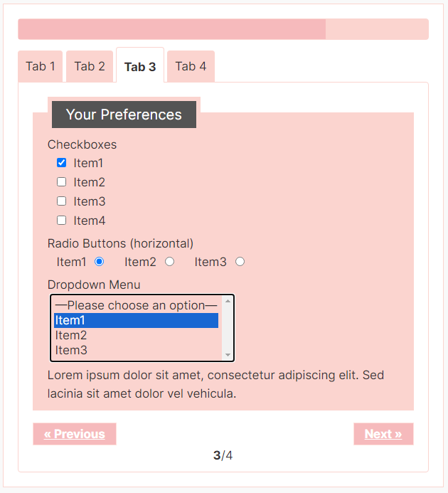
Task: Choose Item1 in the dropdown list
Action: (136, 320)
